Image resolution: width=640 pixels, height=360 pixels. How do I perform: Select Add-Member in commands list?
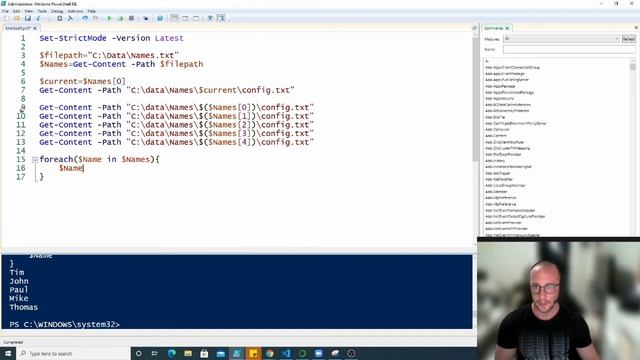[496, 191]
